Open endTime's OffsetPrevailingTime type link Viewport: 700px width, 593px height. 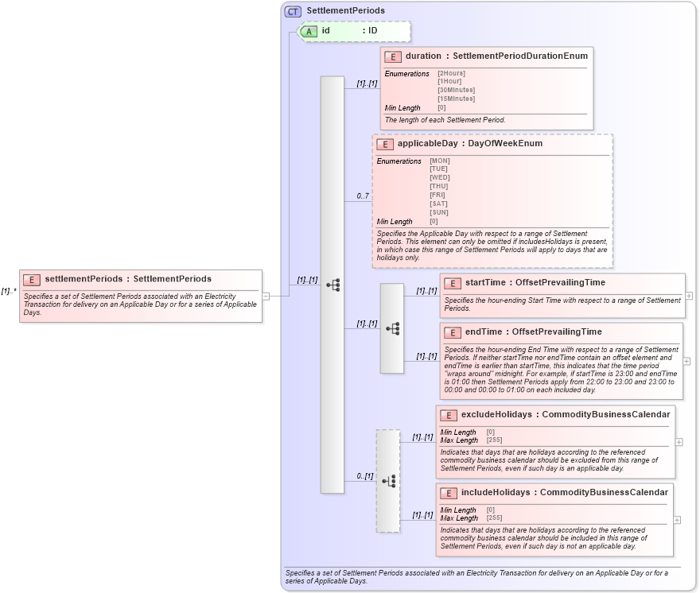(x=557, y=331)
